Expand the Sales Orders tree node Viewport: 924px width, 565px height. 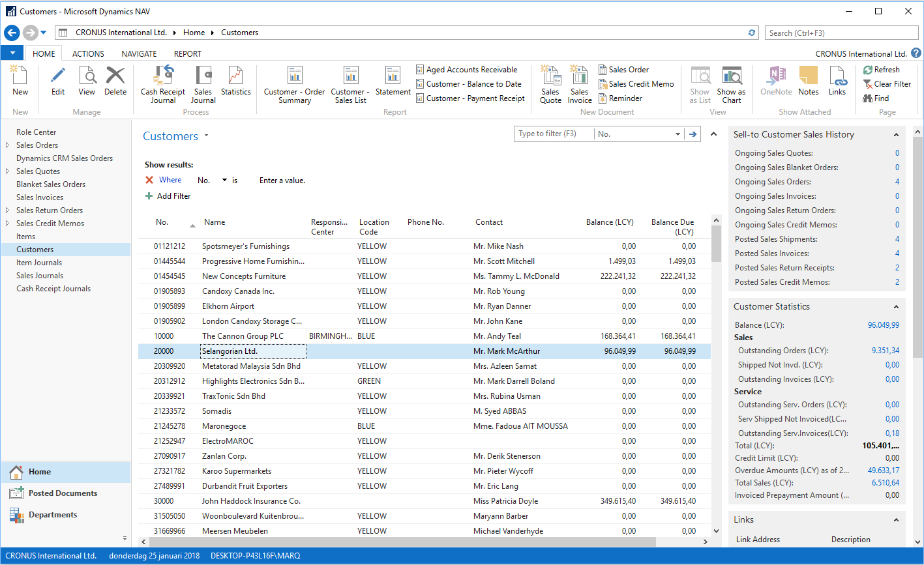(8, 145)
